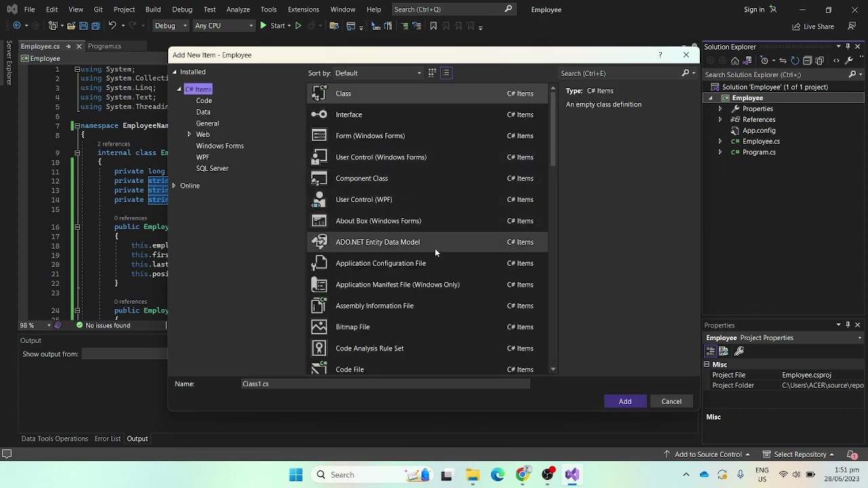Select the Interface item template

pyautogui.click(x=427, y=115)
